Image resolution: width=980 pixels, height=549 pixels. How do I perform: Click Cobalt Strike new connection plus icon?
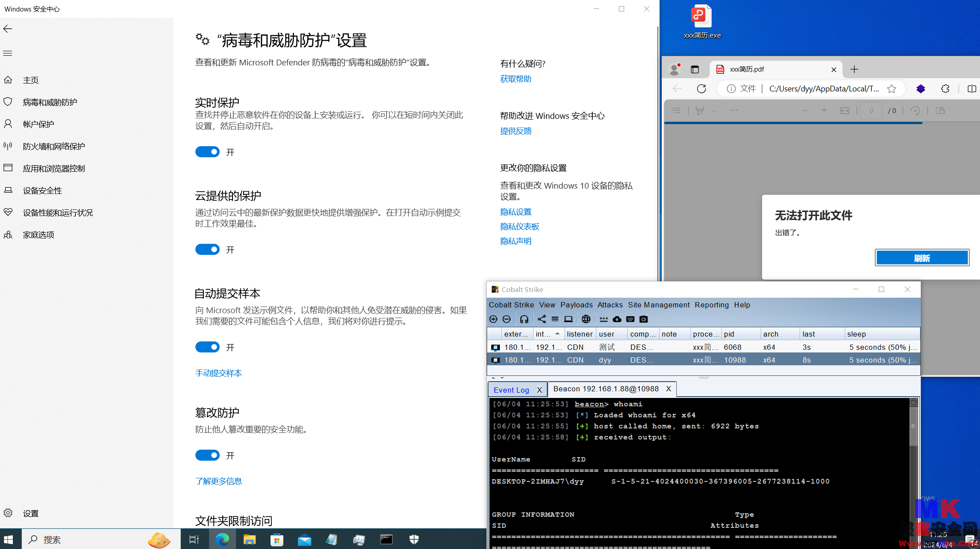click(493, 319)
